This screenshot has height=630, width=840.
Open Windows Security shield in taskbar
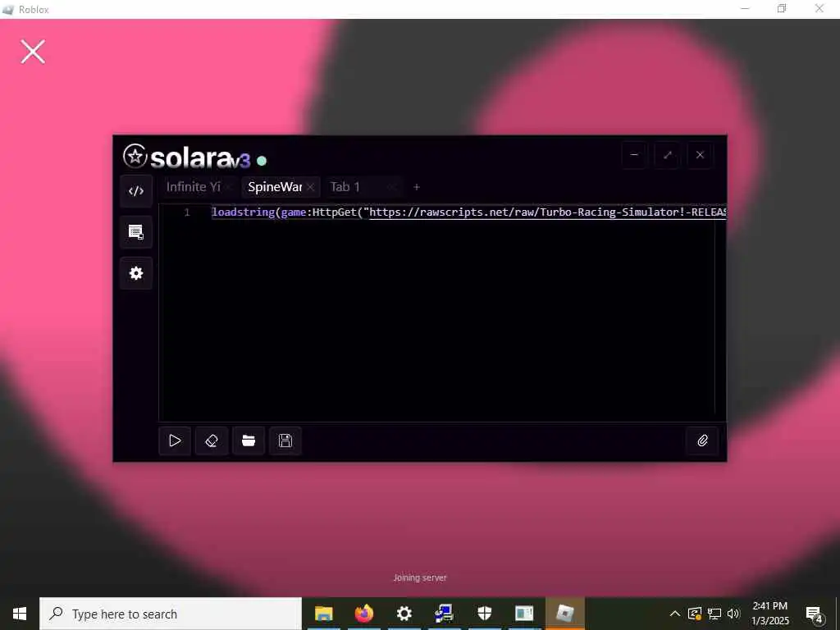point(484,614)
